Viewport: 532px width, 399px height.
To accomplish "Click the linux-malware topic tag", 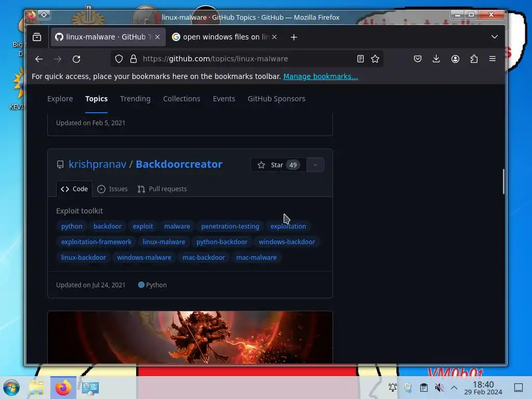I will click(x=164, y=242).
